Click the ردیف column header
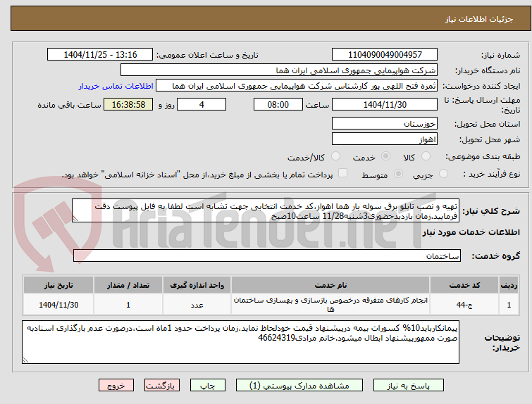This screenshot has height=404, width=532. (x=509, y=285)
